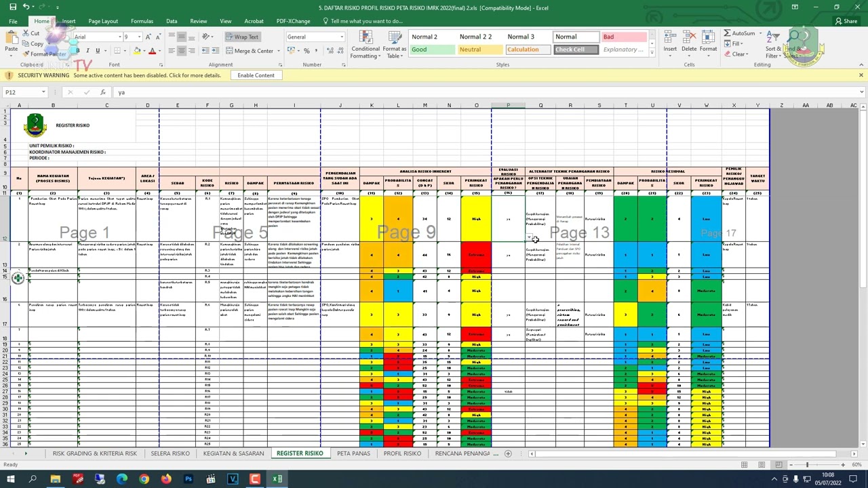Apply Comma Style
The height and width of the screenshot is (488, 868).
coord(317,51)
